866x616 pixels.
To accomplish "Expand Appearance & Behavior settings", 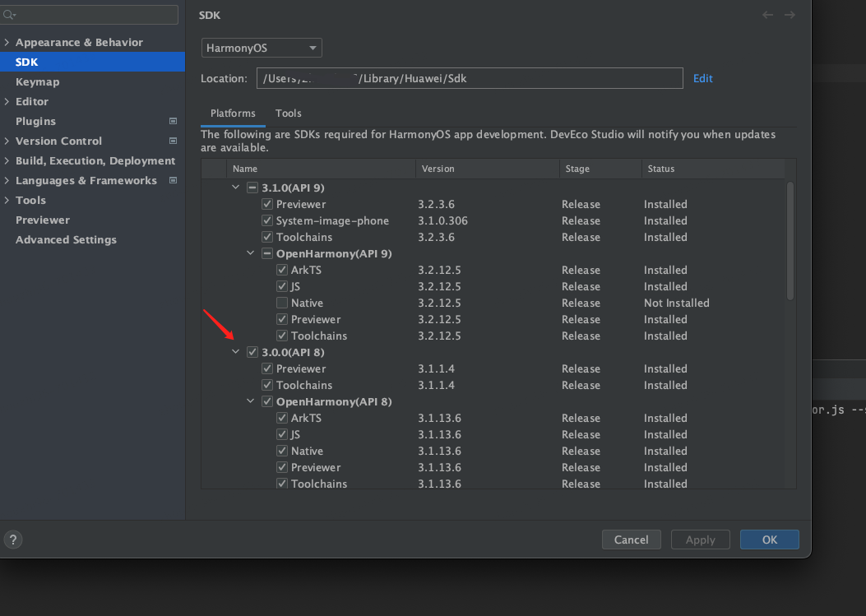I will (x=7, y=42).
